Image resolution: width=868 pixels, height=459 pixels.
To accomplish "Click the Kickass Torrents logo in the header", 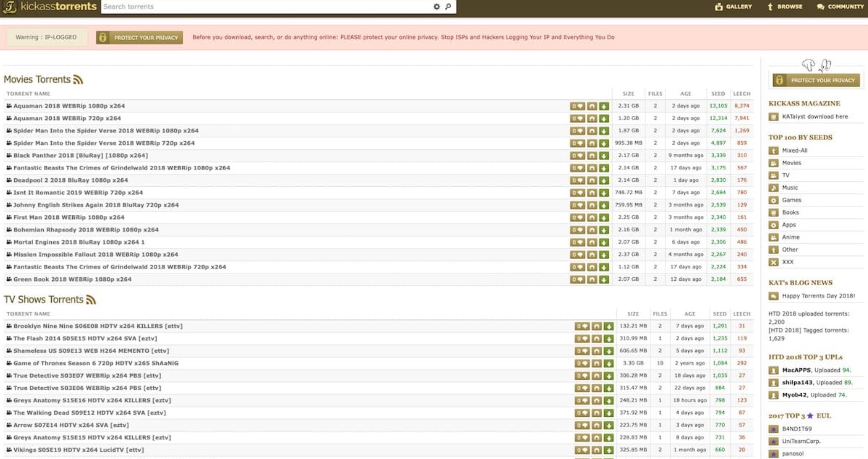I will point(49,7).
